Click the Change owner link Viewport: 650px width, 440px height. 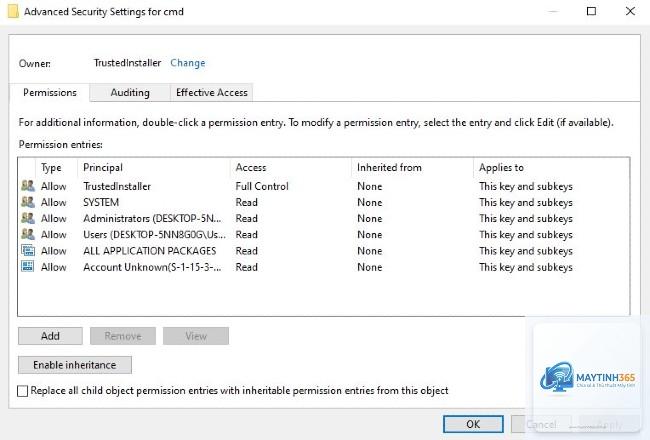tap(188, 63)
